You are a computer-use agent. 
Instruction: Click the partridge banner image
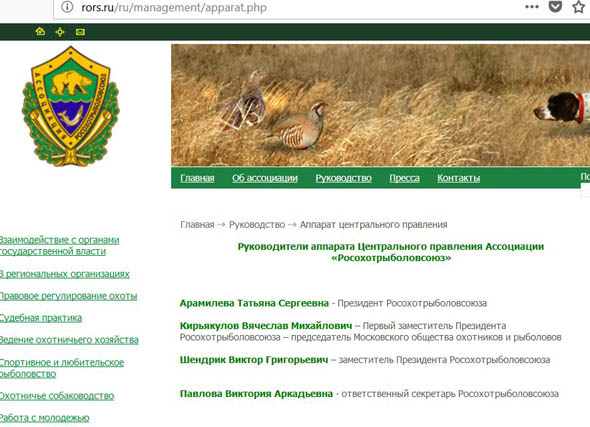380,105
